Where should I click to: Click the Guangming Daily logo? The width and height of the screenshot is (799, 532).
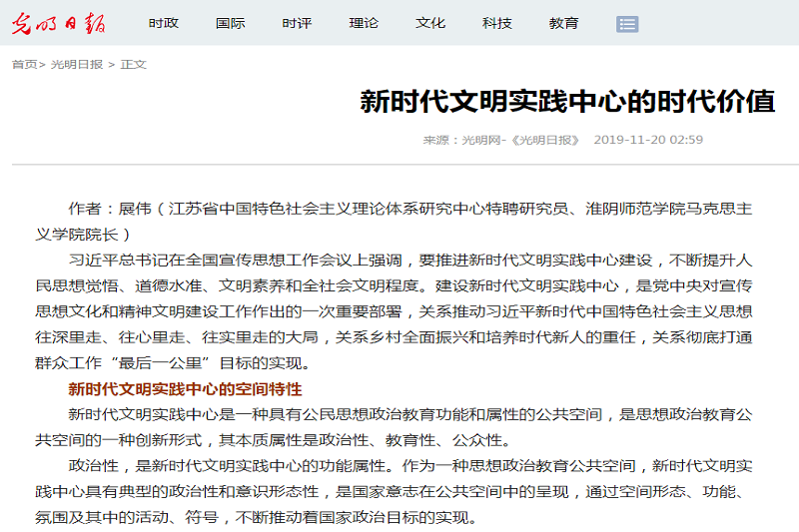coord(59,24)
